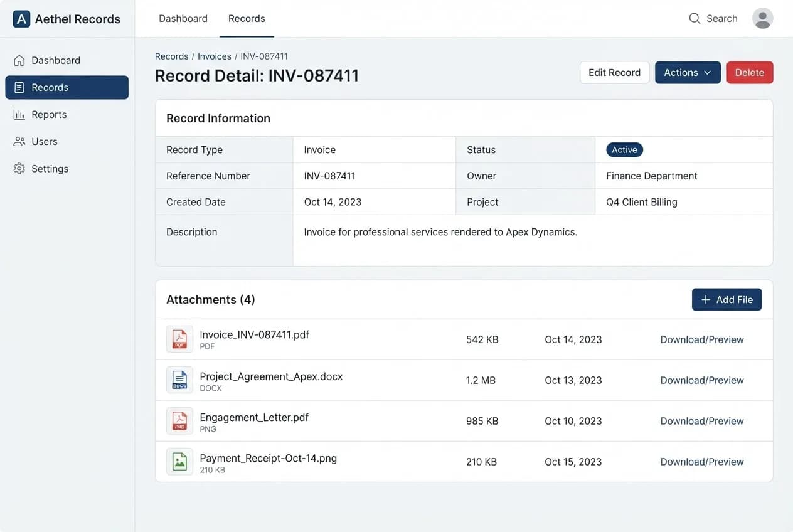Viewport: 793px width, 532px height.
Task: Click the DOCX icon for Project_Agreement_Apex.docx
Action: click(x=179, y=380)
